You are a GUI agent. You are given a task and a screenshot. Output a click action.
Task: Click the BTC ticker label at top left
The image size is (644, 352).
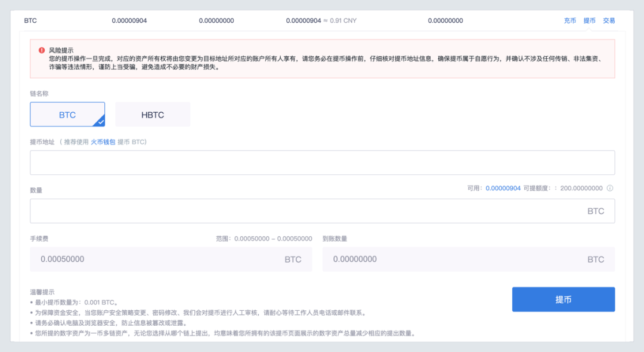coord(29,20)
